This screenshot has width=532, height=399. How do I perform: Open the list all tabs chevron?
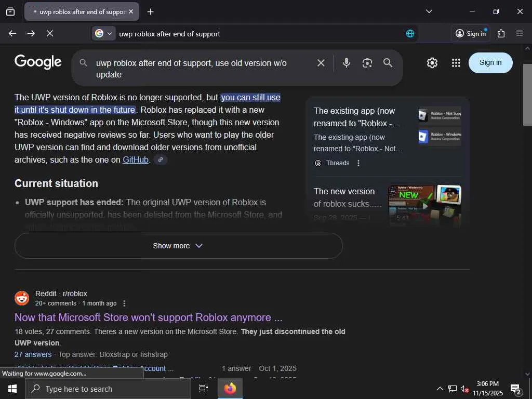click(429, 11)
